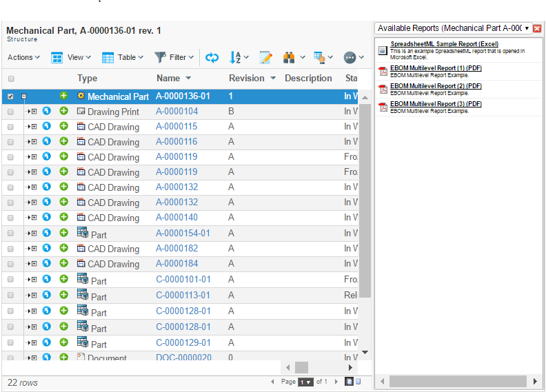Click the table's vertical scrollbar
The image size is (546, 392).
365,207
